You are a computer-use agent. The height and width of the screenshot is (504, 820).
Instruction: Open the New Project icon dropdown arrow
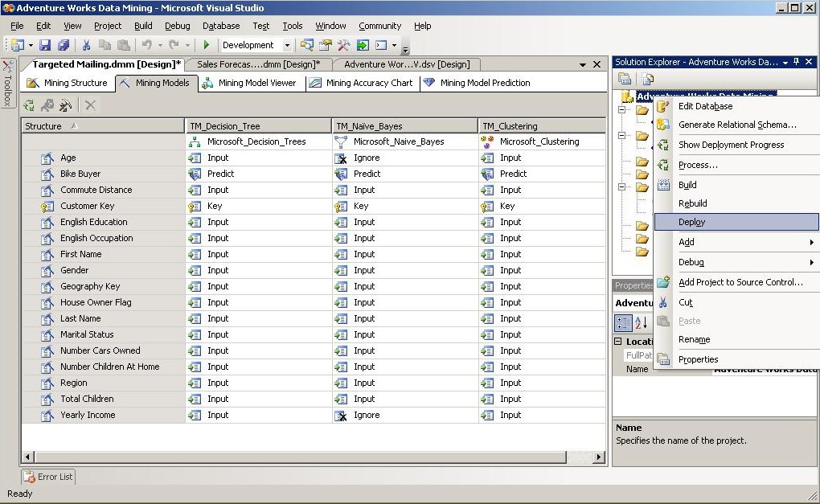pos(31,46)
